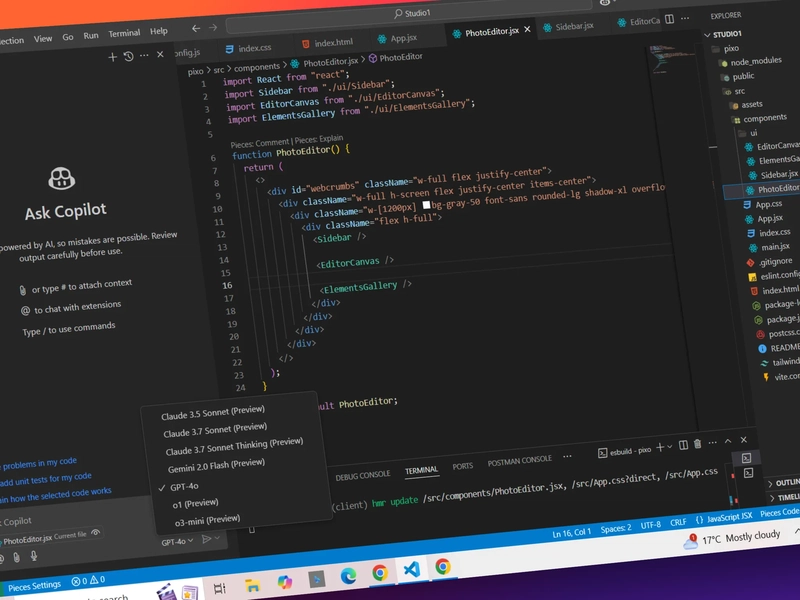Open File Explorer from the taskbar
This screenshot has height=600, width=800.
(253, 585)
